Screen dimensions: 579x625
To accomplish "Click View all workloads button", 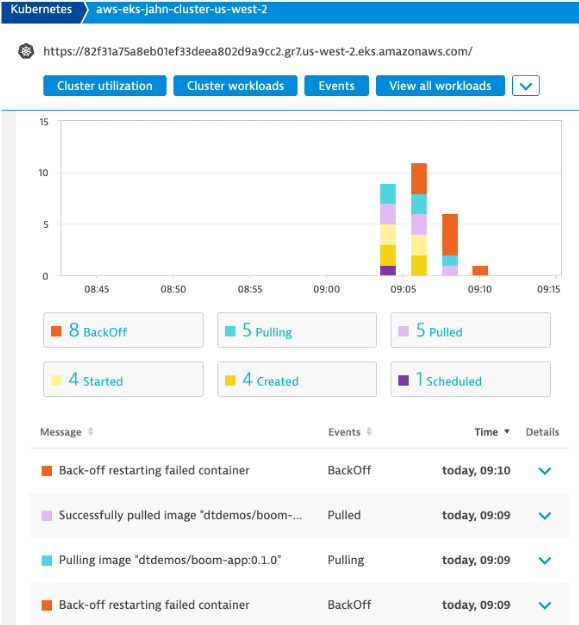I will pyautogui.click(x=440, y=86).
